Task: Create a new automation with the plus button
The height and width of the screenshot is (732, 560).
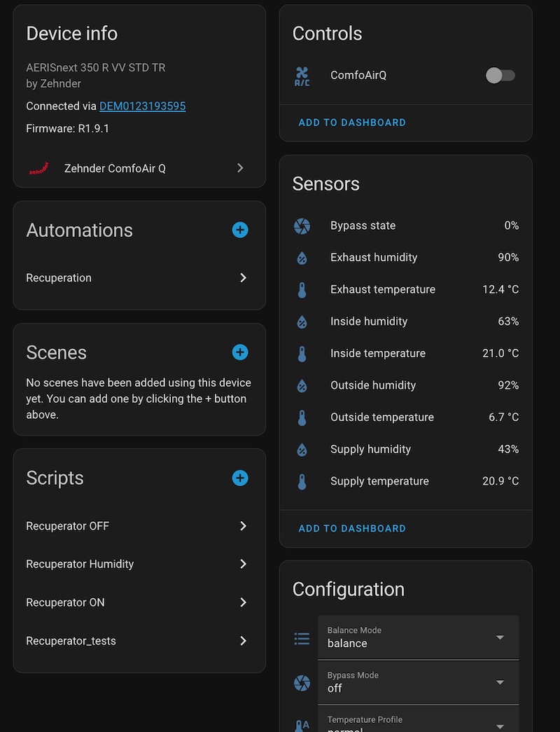Action: (x=240, y=230)
